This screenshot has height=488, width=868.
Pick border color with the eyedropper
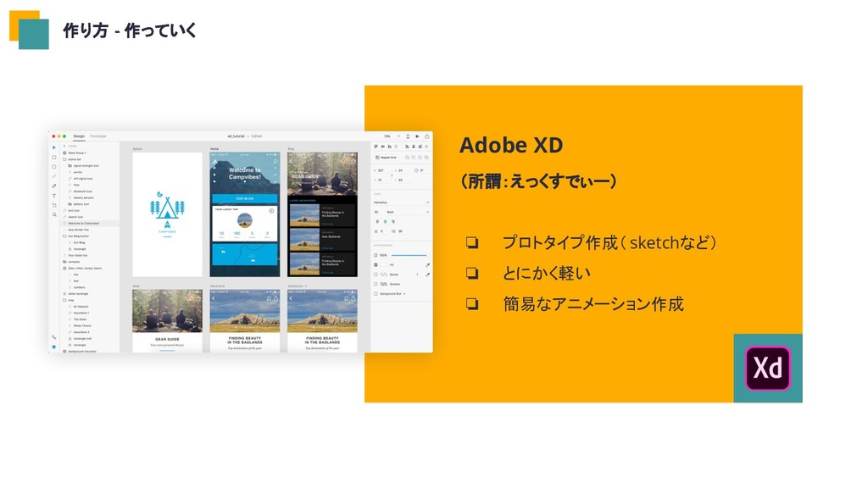tap(427, 274)
